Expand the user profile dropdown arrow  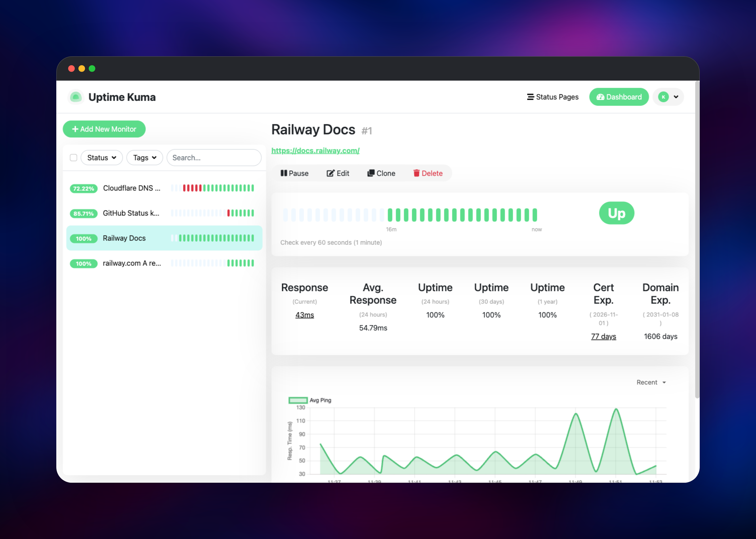(x=676, y=97)
